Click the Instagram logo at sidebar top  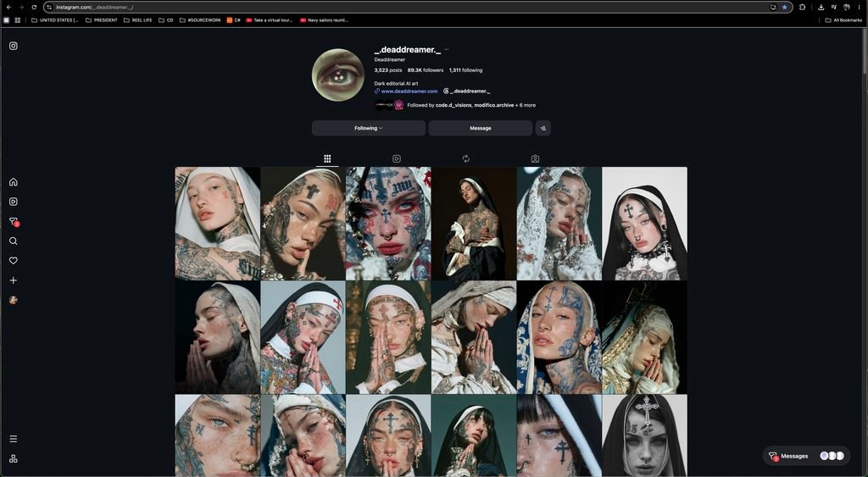point(14,46)
